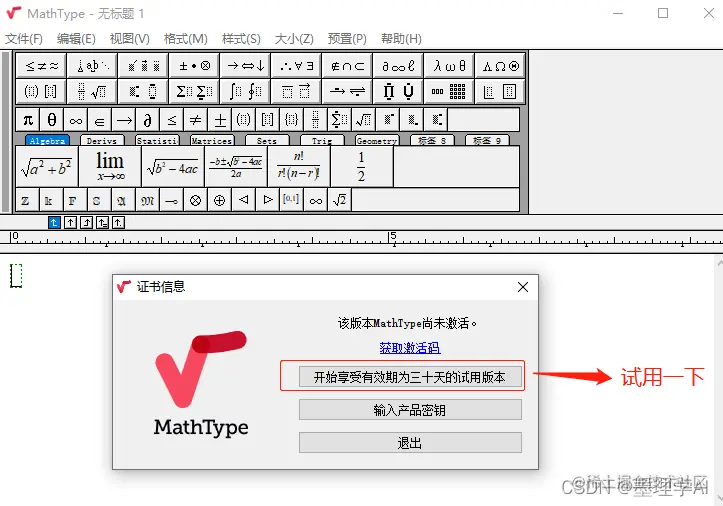723x506 pixels.
Task: Insert partial derivative symbol
Action: coord(148,120)
